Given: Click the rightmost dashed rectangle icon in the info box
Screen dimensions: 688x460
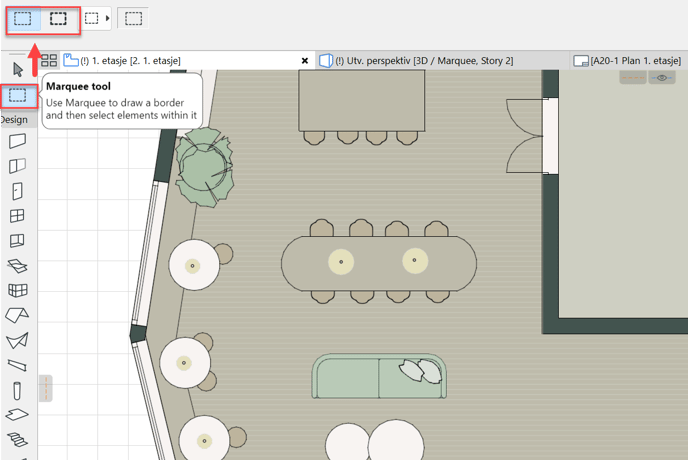Looking at the screenshot, I should click(x=133, y=18).
